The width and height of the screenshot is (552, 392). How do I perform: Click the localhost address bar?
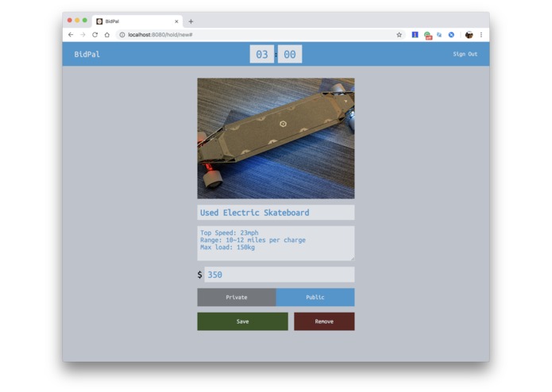point(261,35)
